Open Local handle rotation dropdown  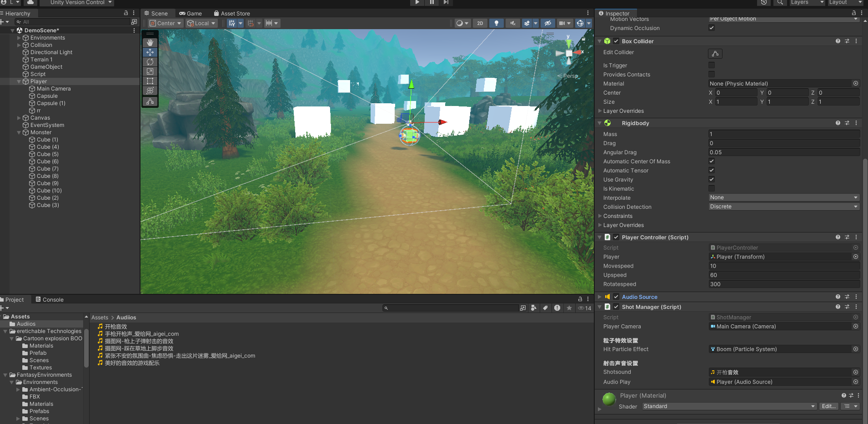[x=202, y=23]
